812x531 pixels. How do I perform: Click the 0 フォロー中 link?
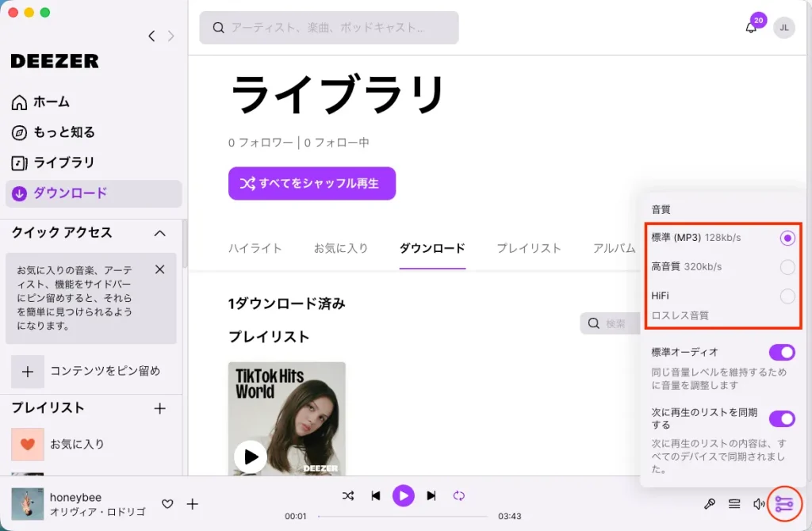336,143
